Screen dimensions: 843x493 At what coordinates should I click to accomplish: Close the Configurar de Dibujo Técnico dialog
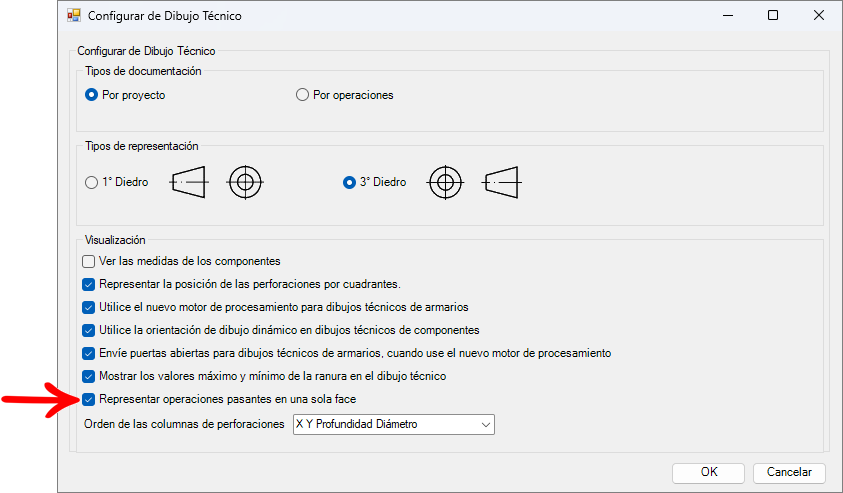point(818,15)
